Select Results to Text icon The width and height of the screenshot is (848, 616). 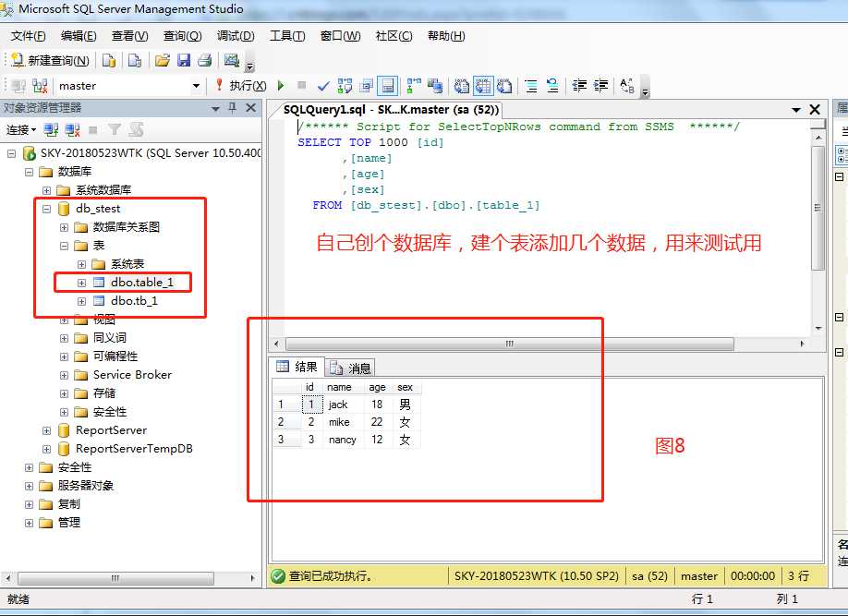click(x=461, y=86)
